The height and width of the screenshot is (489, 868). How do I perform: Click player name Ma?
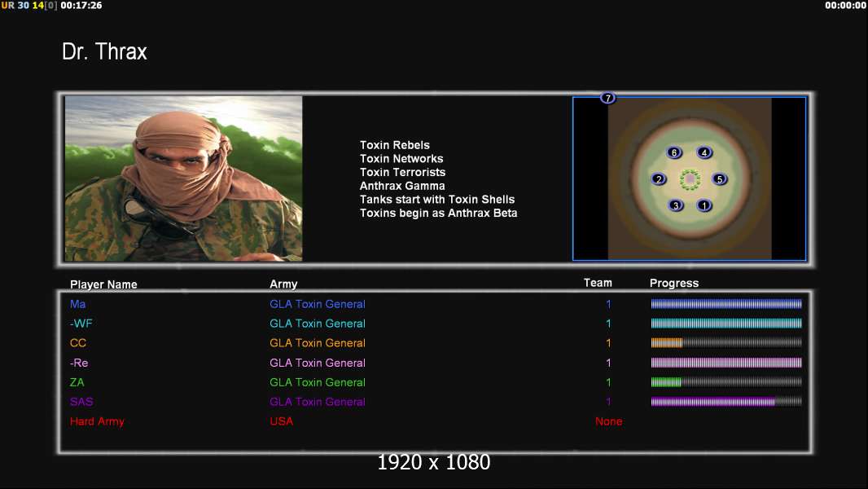77,304
